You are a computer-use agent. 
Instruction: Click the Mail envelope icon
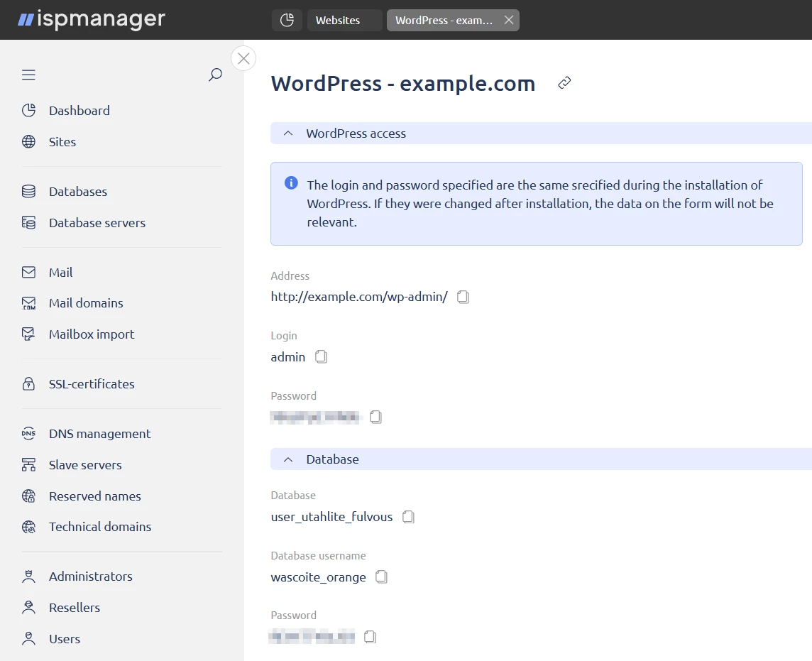pos(29,273)
